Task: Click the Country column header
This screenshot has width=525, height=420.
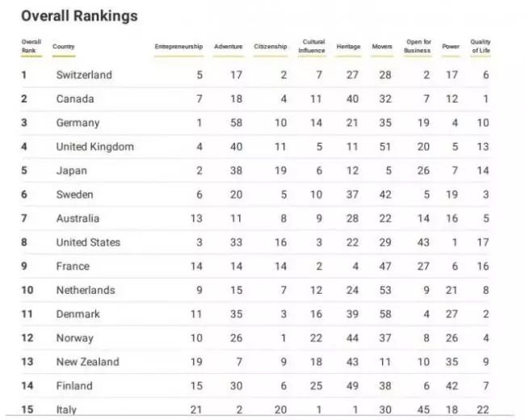Action: 64,47
